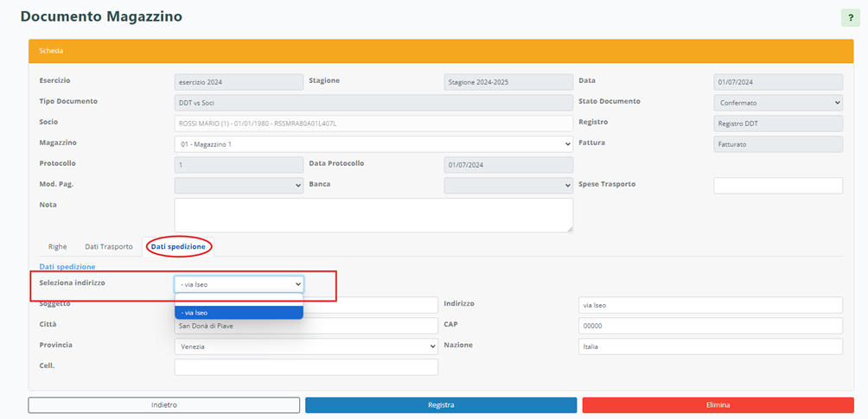Select the blank option in address list

(239, 299)
